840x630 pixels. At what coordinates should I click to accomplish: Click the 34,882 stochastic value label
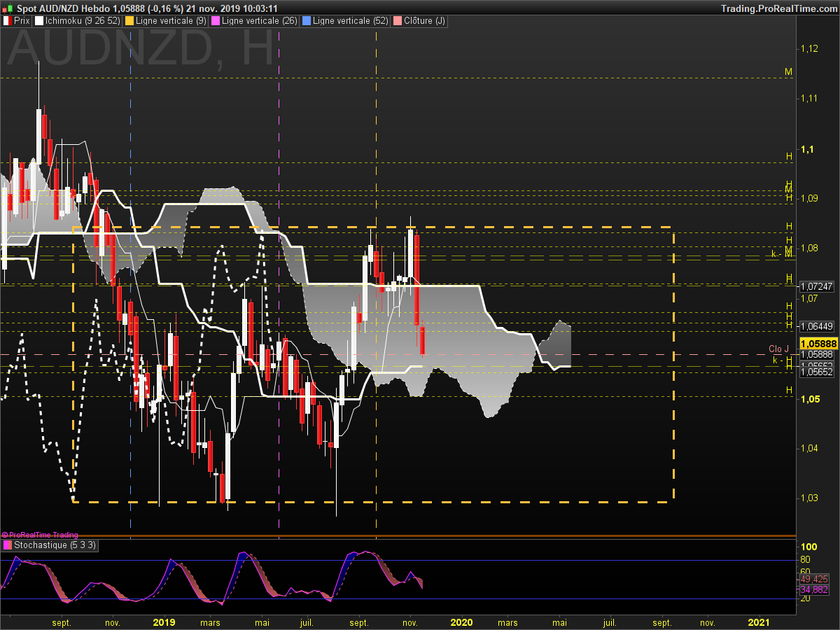pyautogui.click(x=814, y=590)
